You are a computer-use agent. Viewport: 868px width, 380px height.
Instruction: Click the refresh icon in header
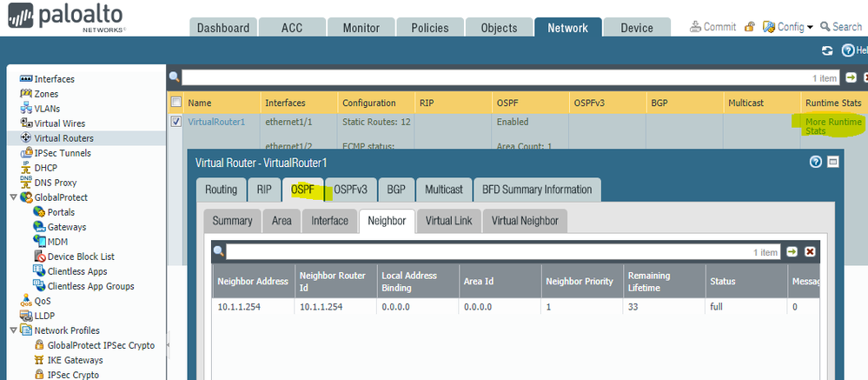pyautogui.click(x=827, y=50)
